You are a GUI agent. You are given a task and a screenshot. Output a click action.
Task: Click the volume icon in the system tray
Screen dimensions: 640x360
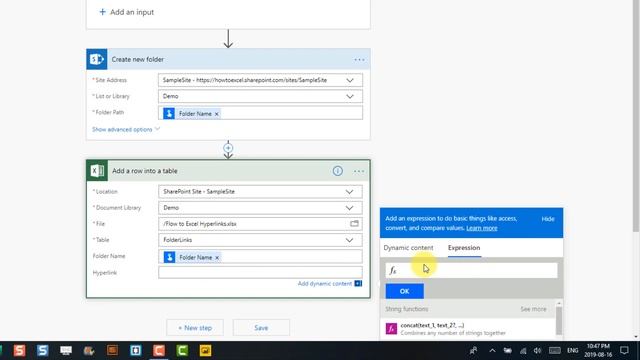click(x=538, y=351)
